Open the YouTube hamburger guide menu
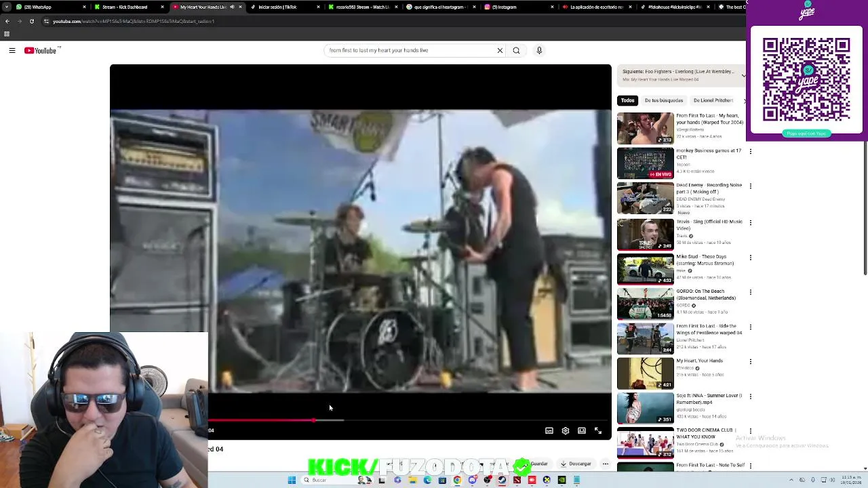 pyautogui.click(x=12, y=50)
